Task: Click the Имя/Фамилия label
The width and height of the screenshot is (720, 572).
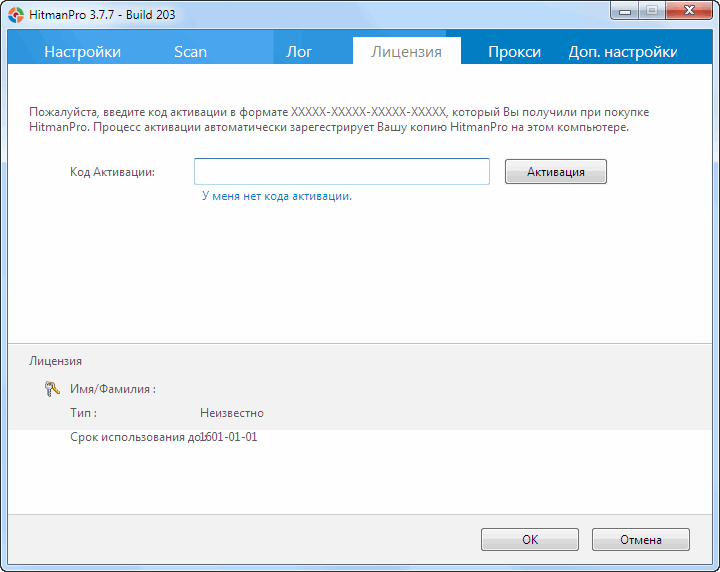Action: (113, 389)
